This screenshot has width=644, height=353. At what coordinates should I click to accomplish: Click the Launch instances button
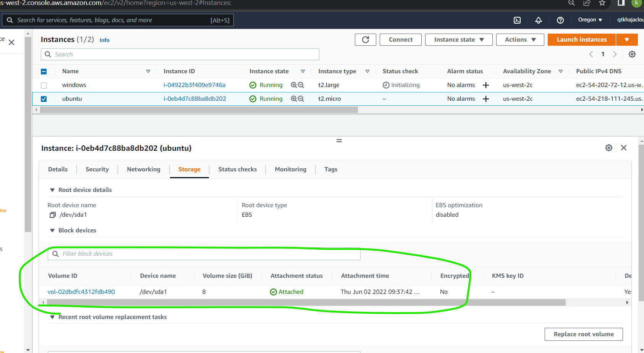582,40
